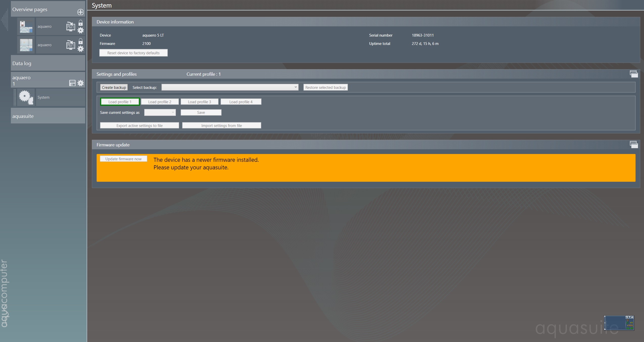
Task: Click the desktop mode icon of the first aquaero page
Action: point(71,27)
